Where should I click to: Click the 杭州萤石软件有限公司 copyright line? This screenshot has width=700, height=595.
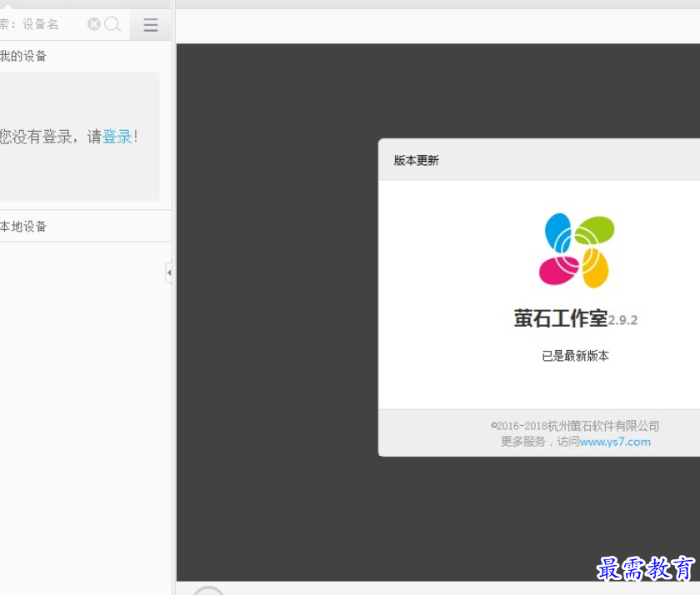pyautogui.click(x=575, y=426)
